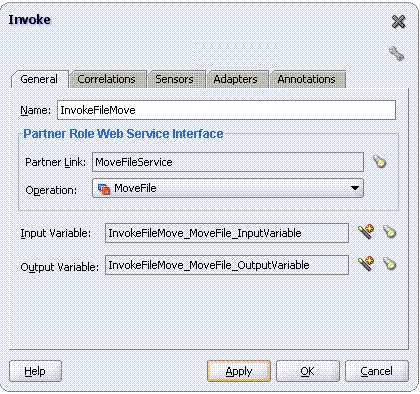Click the MoveFile operation icon
Image resolution: width=420 pixels, height=394 pixels.
click(x=104, y=189)
